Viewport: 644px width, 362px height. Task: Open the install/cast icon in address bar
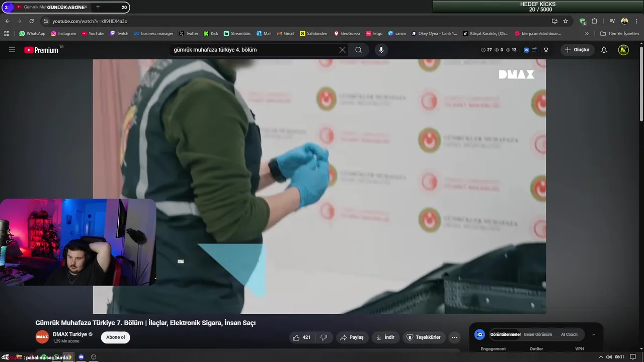[554, 21]
